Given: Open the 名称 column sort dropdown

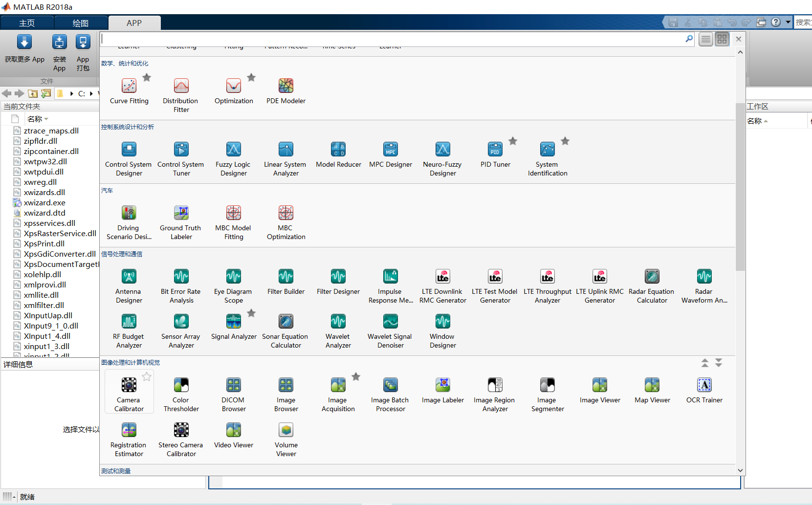Looking at the screenshot, I should (46, 119).
